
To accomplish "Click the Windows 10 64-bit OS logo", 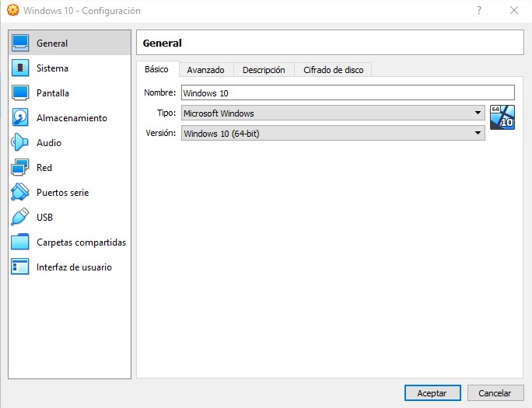I will (x=502, y=117).
